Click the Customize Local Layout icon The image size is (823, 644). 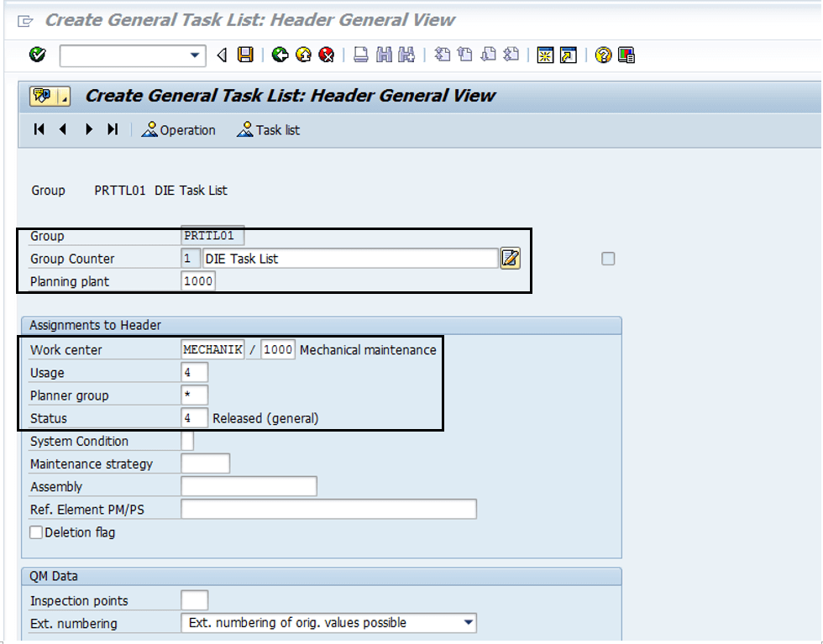pyautogui.click(x=626, y=55)
